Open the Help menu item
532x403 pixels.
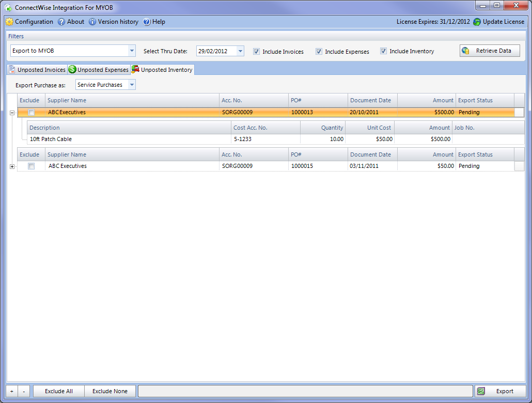coord(154,22)
